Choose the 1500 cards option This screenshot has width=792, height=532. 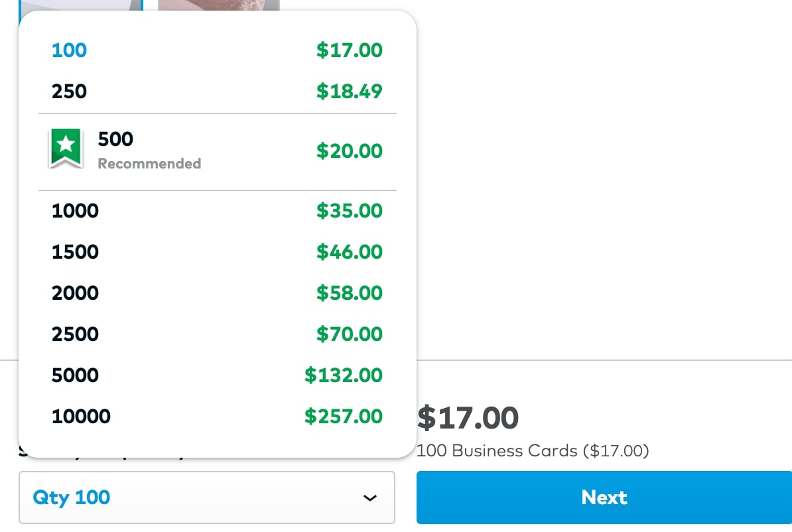pyautogui.click(x=75, y=252)
